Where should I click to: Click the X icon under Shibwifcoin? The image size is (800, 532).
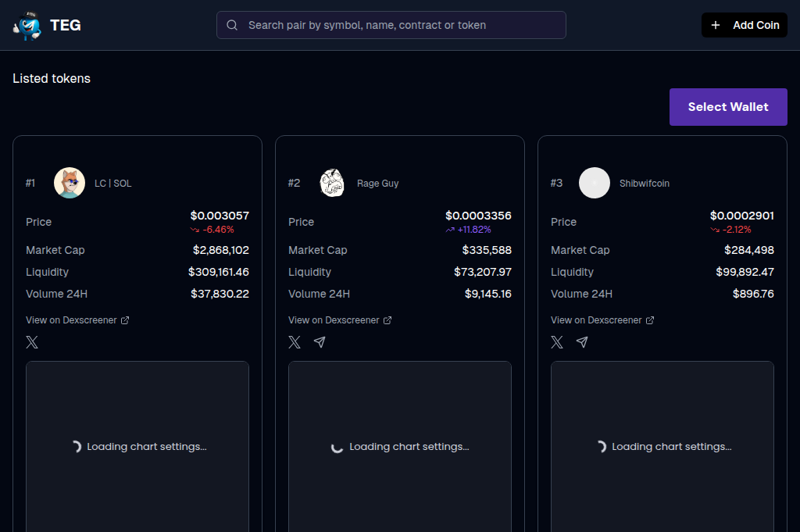coord(557,342)
